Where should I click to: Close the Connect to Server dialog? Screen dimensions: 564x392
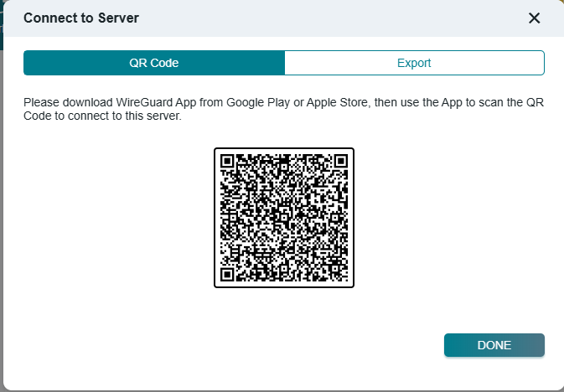tap(534, 18)
